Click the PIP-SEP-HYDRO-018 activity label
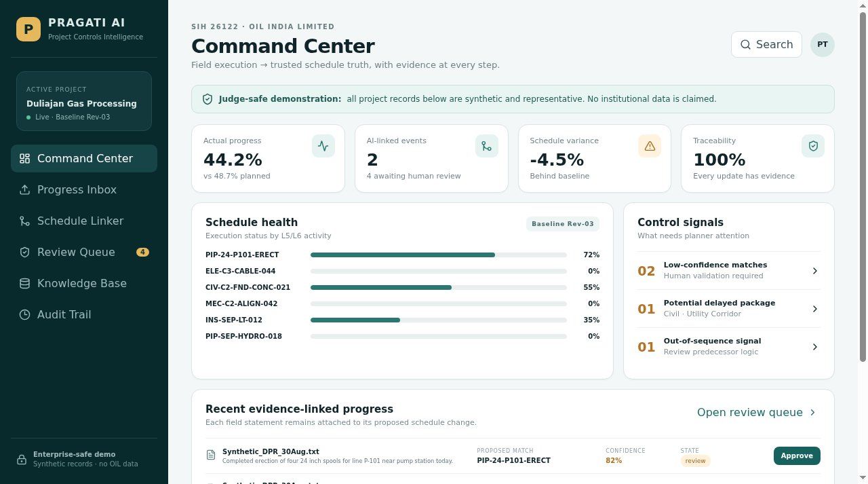 [243, 337]
